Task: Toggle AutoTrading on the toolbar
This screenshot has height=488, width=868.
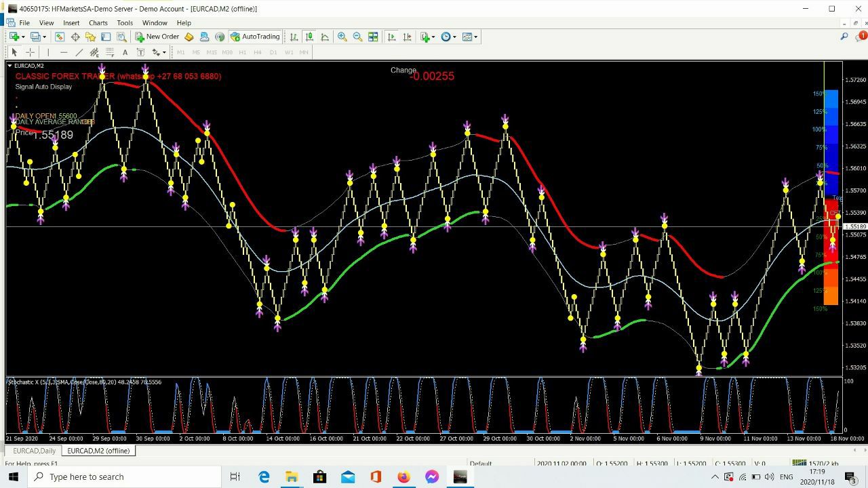Action: pyautogui.click(x=255, y=37)
